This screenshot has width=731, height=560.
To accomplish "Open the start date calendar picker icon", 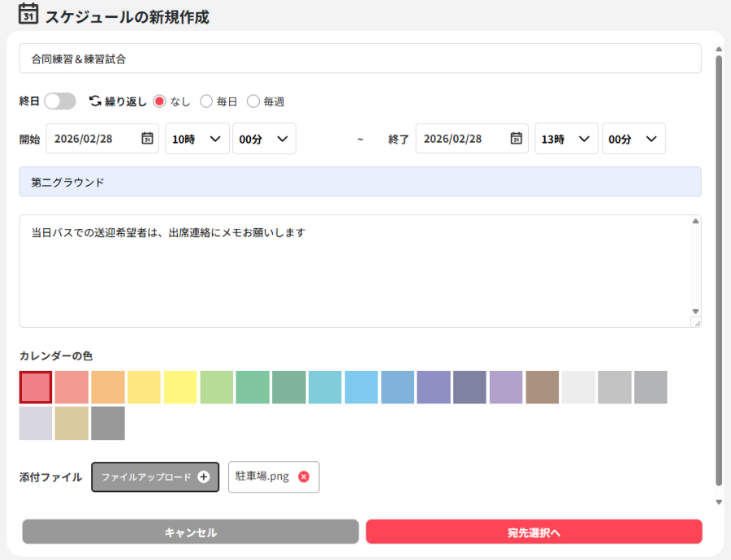I will click(x=147, y=139).
